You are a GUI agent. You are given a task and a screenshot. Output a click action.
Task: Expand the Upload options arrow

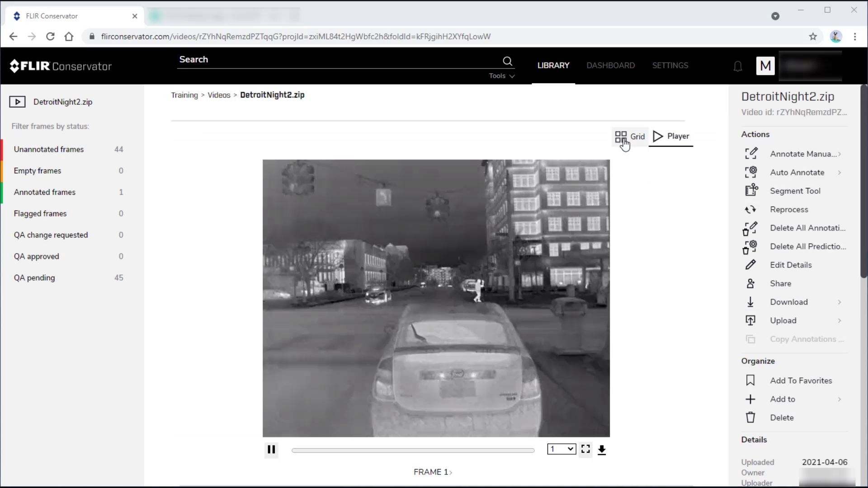[x=840, y=320]
